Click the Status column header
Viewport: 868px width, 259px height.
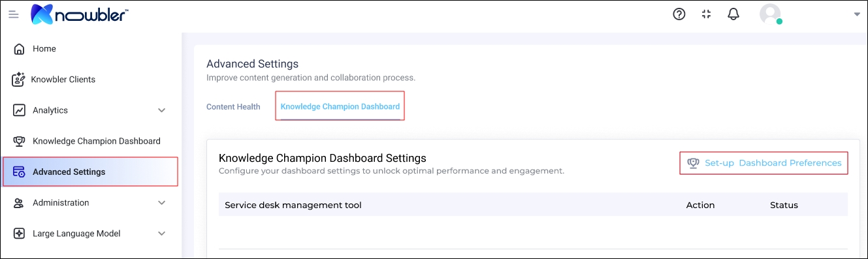point(784,205)
